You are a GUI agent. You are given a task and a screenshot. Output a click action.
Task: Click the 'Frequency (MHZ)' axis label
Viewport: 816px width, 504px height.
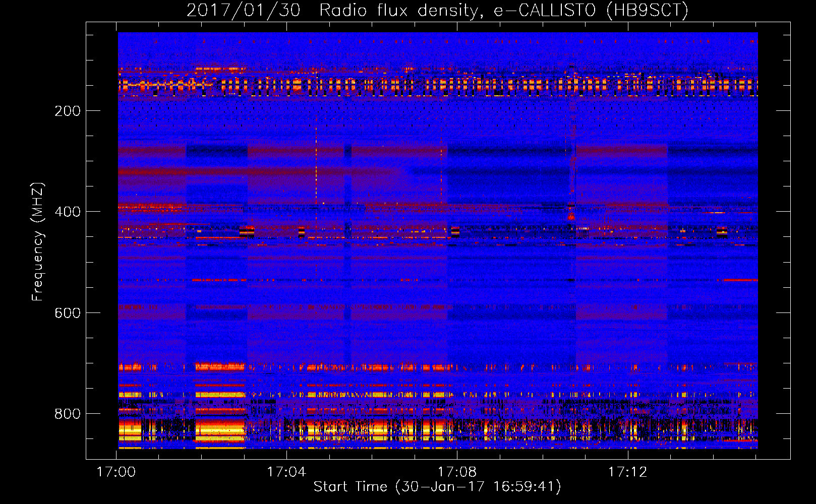pyautogui.click(x=38, y=241)
